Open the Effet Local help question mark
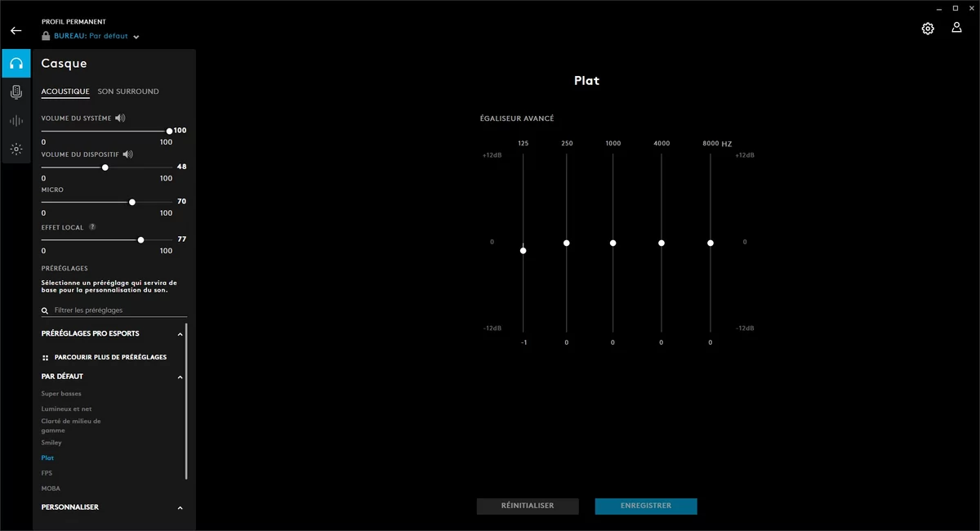The image size is (980, 531). pos(92,227)
